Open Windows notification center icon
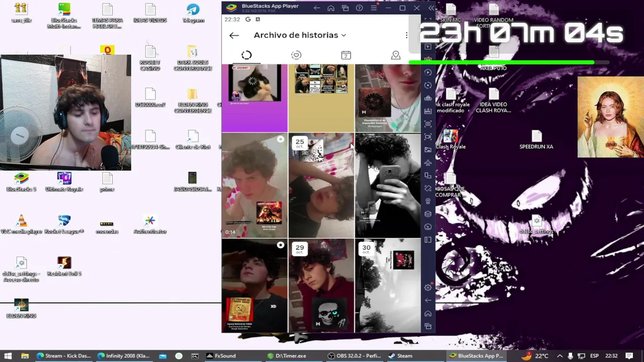Image resolution: width=644 pixels, height=362 pixels. click(630, 356)
